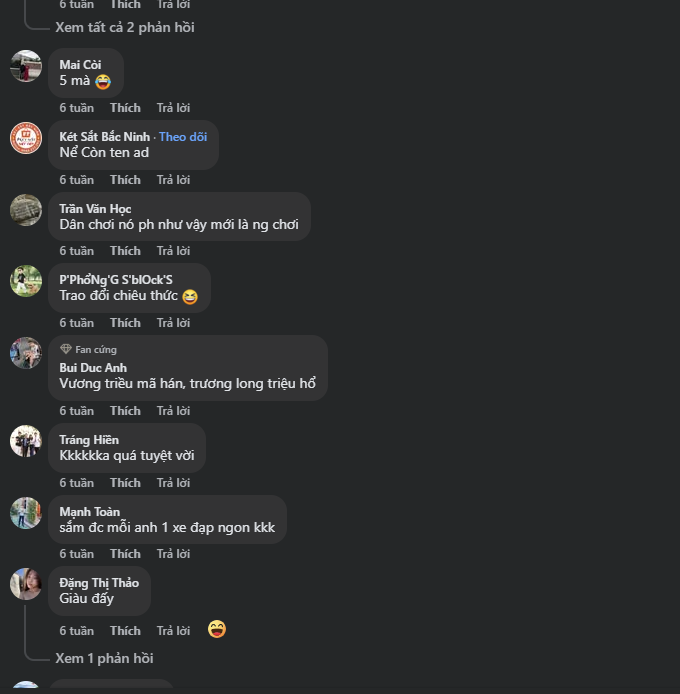Click Đặng Thị Thảo's profile picture
The image size is (680, 694).
(26, 584)
